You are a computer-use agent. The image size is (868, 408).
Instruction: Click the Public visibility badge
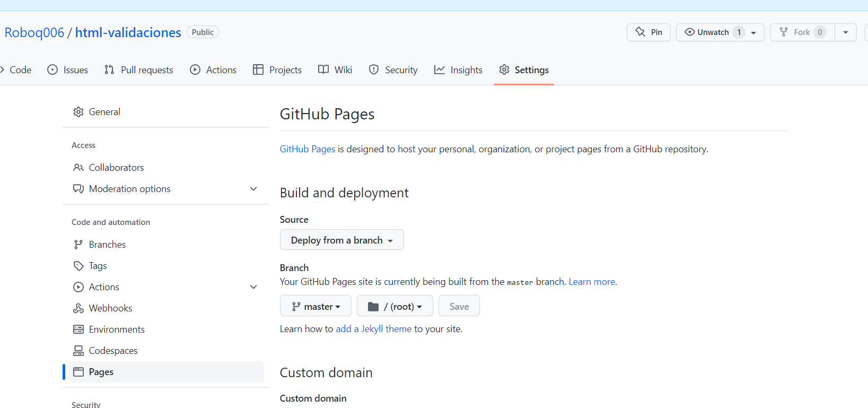(203, 32)
